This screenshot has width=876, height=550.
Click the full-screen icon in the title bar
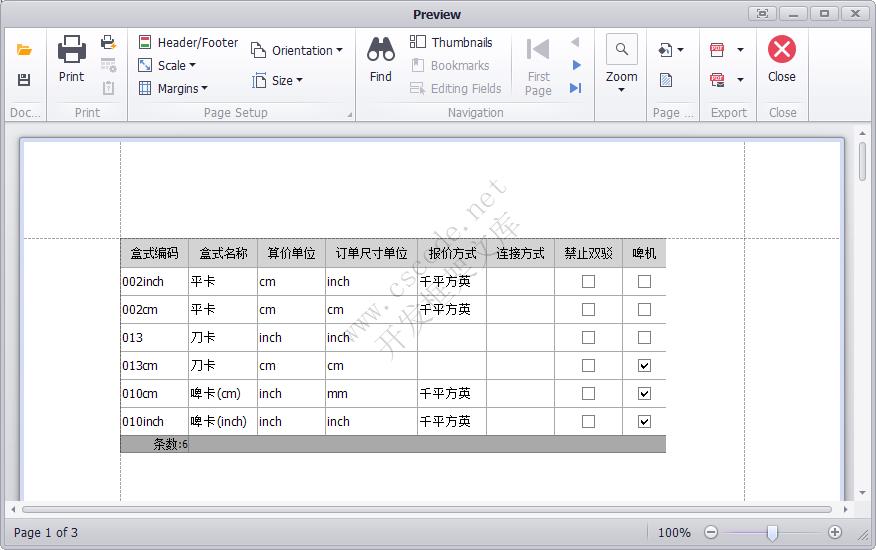(x=763, y=13)
